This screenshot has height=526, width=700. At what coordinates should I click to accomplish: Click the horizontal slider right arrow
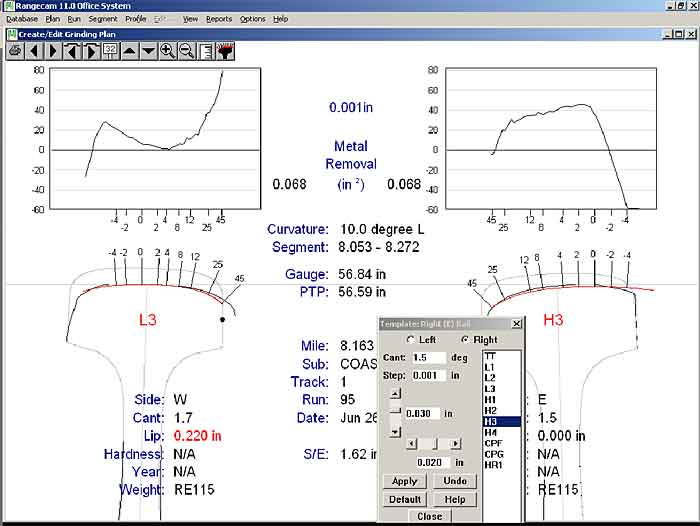point(456,443)
